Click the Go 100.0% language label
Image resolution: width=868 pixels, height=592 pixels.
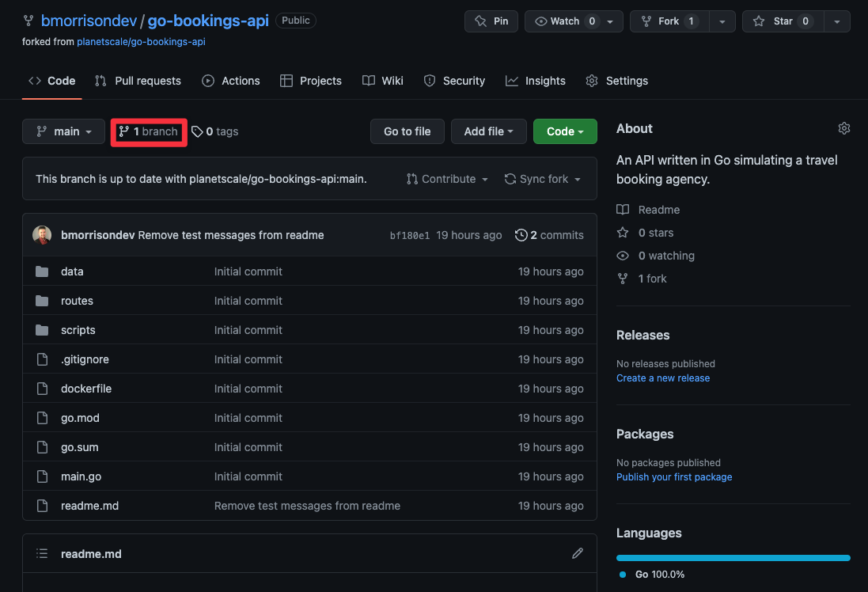659,575
